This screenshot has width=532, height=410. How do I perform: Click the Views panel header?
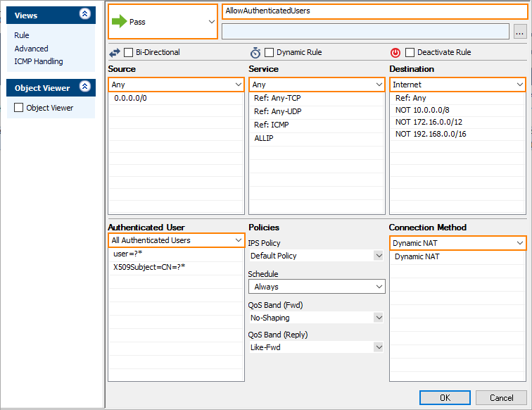pyautogui.click(x=51, y=15)
